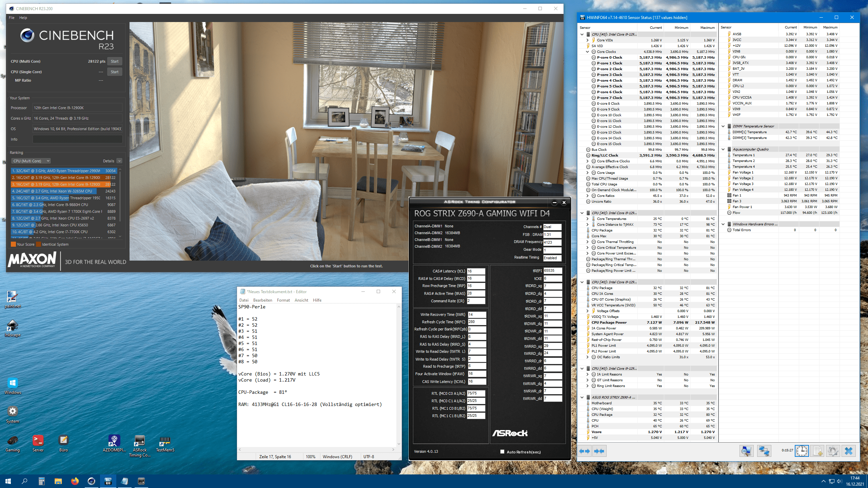Open Datei menu in Editor
Image resolution: width=868 pixels, height=488 pixels.
pyautogui.click(x=244, y=300)
